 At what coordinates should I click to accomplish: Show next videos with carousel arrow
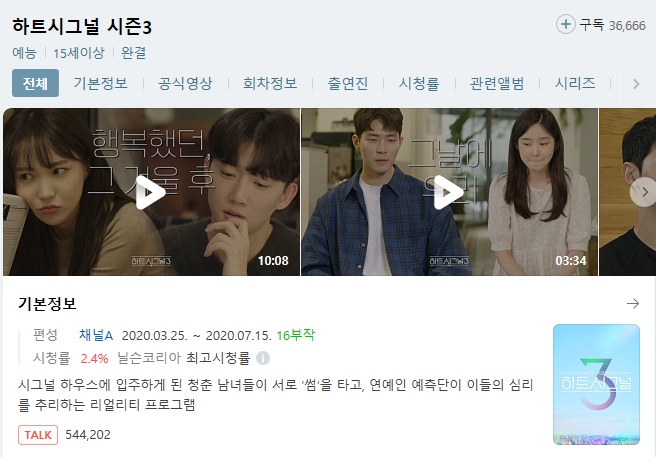644,192
